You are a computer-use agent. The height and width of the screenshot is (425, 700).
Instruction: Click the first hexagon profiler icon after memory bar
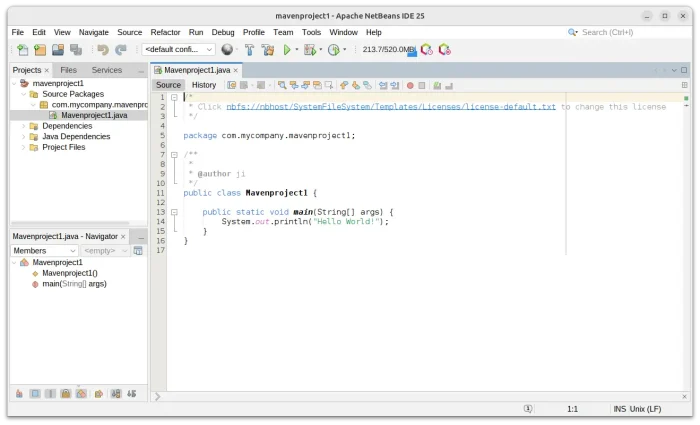click(x=427, y=50)
